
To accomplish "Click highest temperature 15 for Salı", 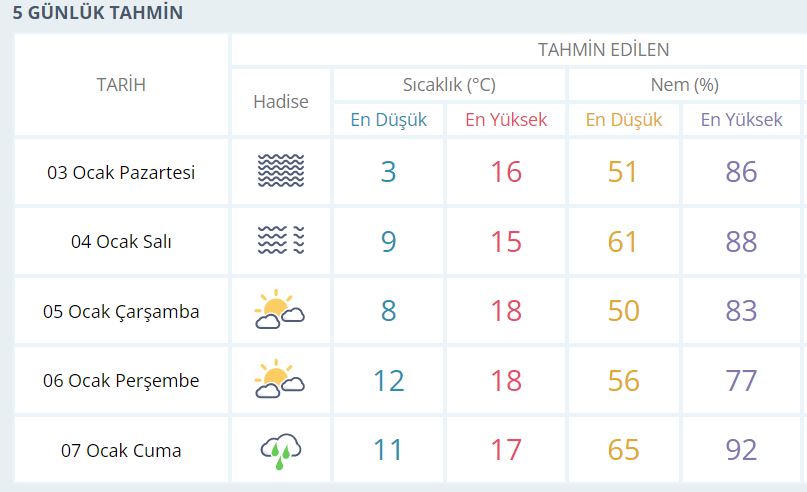I will (x=506, y=241).
